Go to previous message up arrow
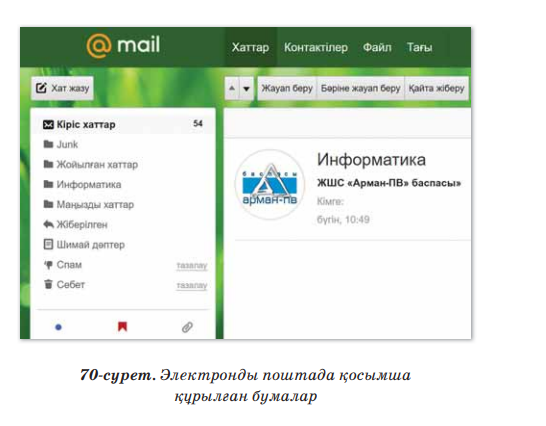The width and height of the screenshot is (546, 426). click(232, 88)
